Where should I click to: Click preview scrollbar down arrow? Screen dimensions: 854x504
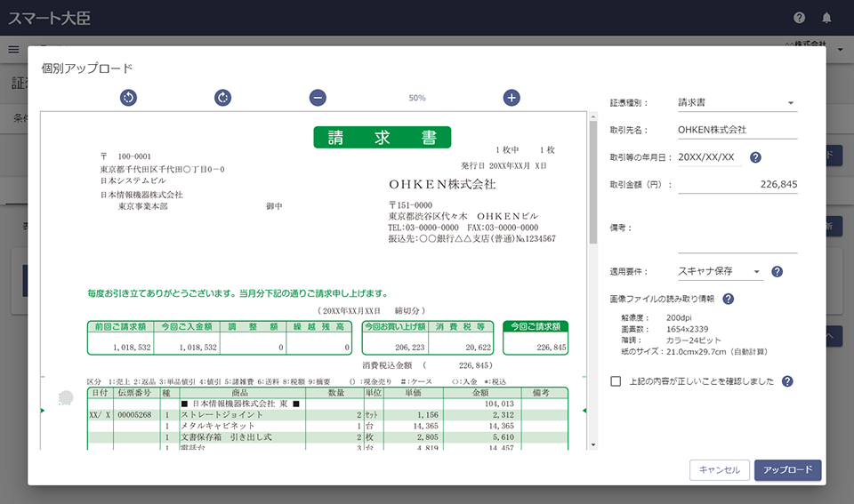tap(593, 444)
